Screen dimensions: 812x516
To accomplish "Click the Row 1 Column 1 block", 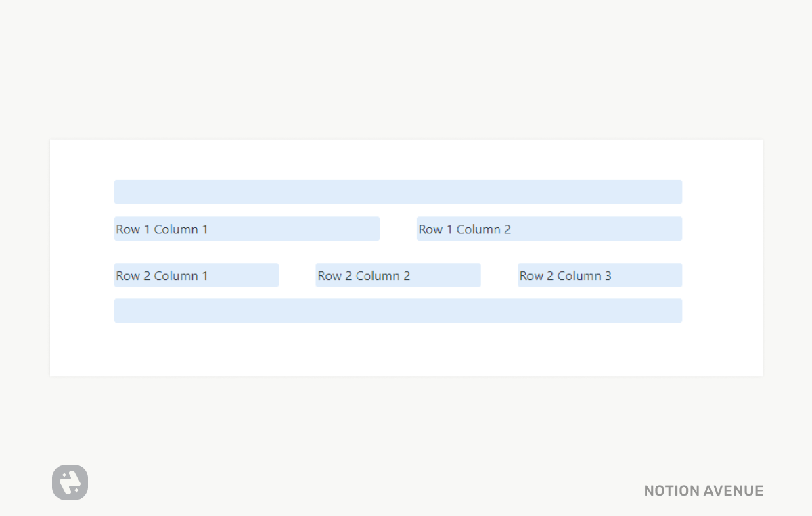I will point(247,229).
